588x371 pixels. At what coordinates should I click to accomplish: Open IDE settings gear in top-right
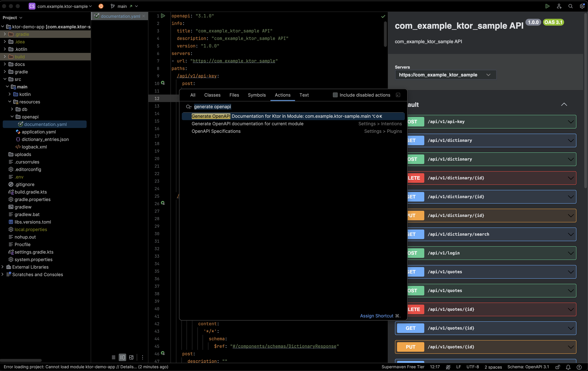tap(582, 6)
